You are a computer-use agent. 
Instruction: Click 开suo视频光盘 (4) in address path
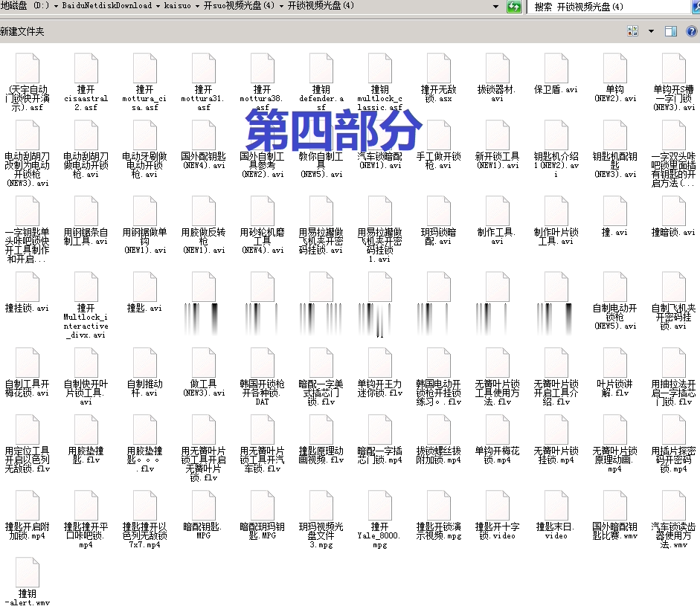tap(239, 6)
